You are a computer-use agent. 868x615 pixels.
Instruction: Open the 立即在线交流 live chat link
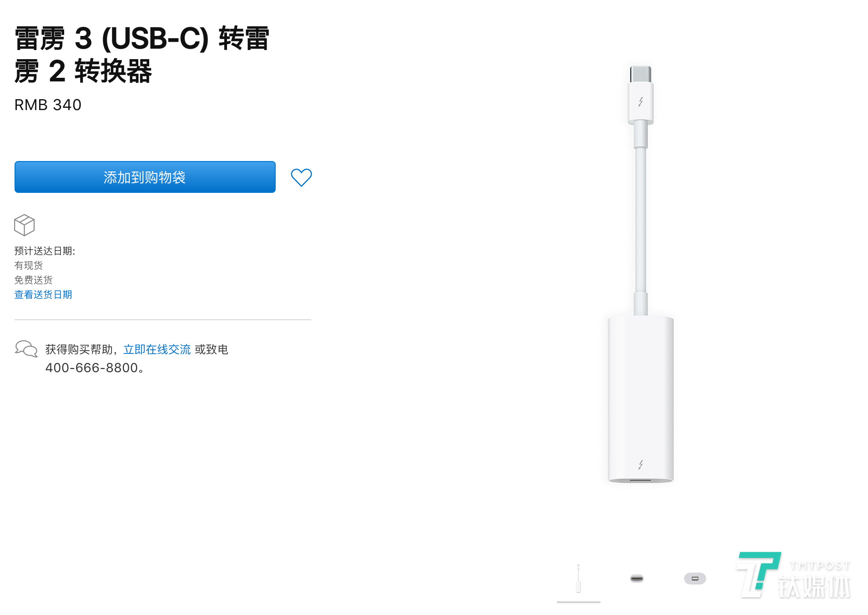[156, 349]
